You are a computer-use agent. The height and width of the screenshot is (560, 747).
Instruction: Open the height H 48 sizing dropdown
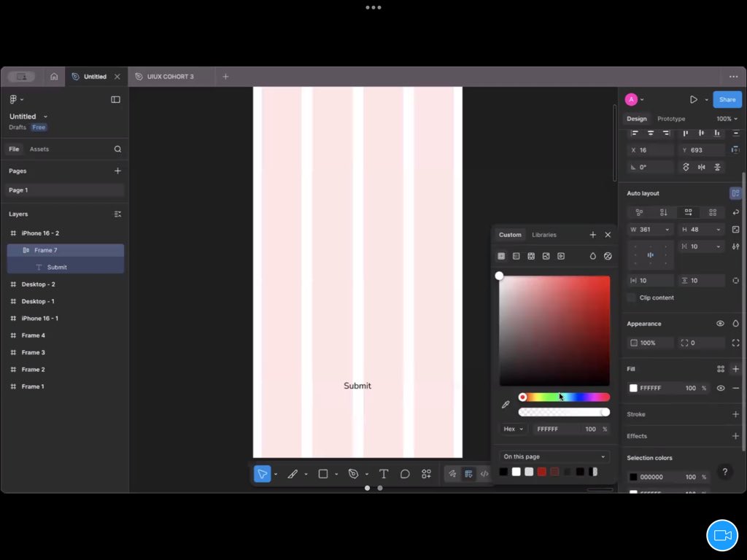coord(719,230)
